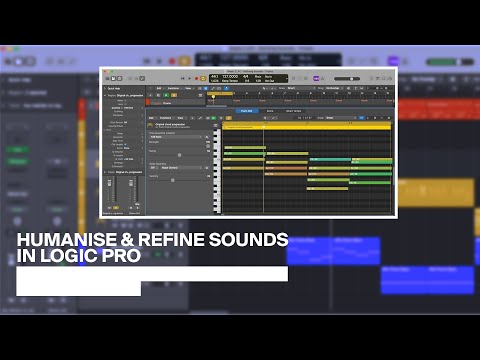Adjust the Velocity slider in Piano Roll inspector

(x=173, y=180)
